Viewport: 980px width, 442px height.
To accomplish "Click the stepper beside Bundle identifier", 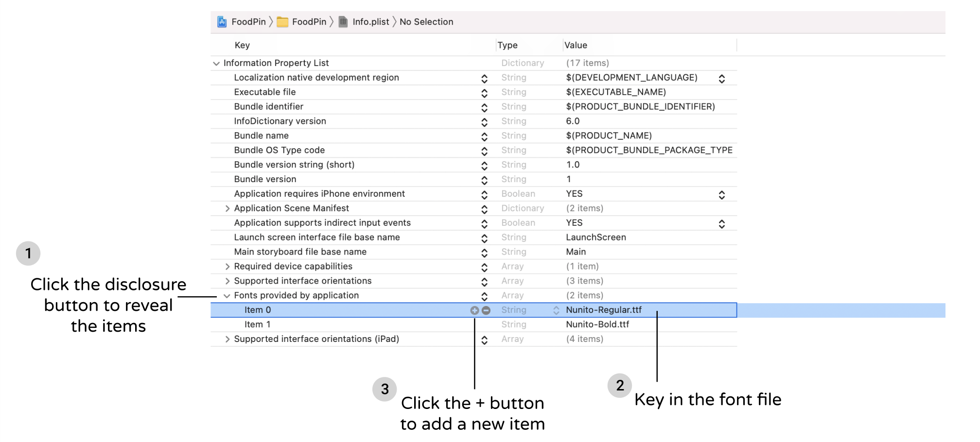I will click(484, 107).
